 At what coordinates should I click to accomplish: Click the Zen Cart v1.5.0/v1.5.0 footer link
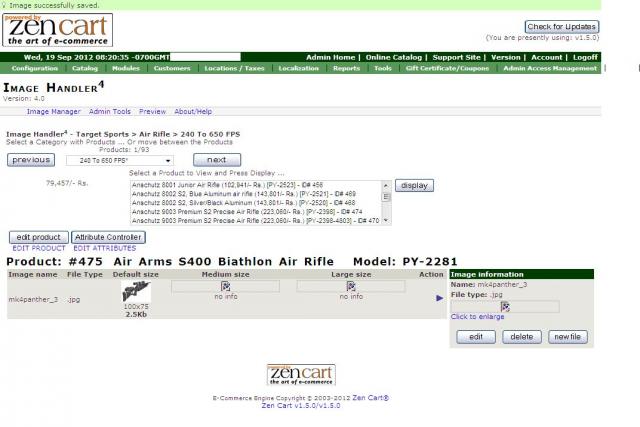point(301,405)
